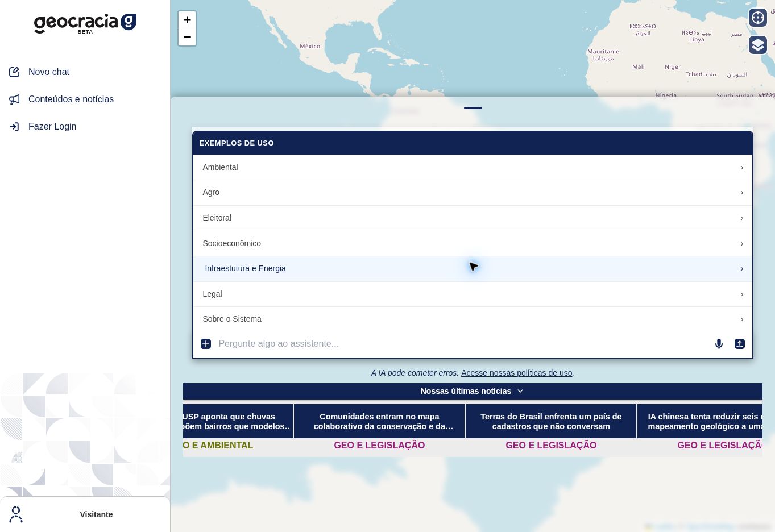Viewport: 775px width, 532px height.
Task: Center map on my location
Action: (758, 18)
